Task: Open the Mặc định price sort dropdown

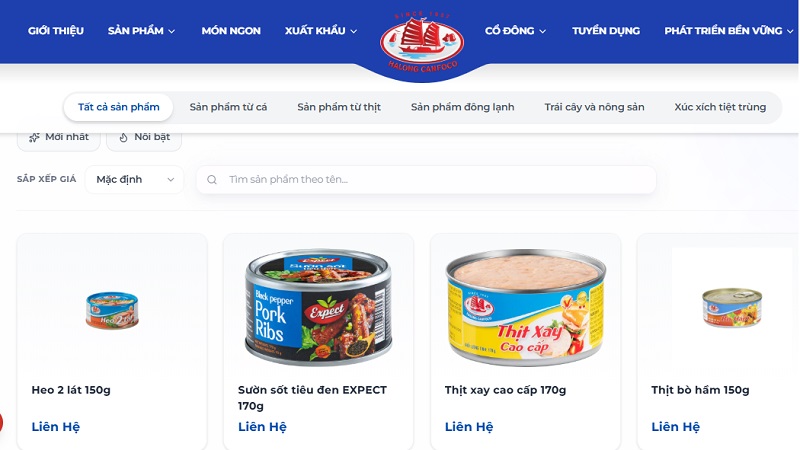Action: 134,180
